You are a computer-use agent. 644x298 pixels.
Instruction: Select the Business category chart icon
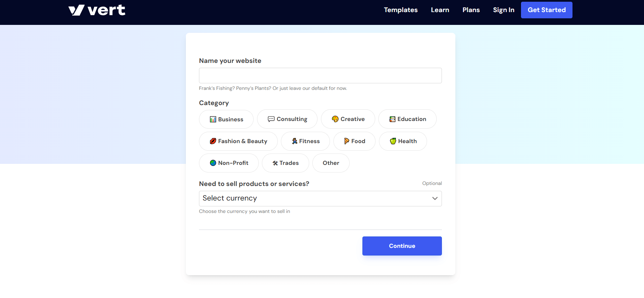click(213, 119)
